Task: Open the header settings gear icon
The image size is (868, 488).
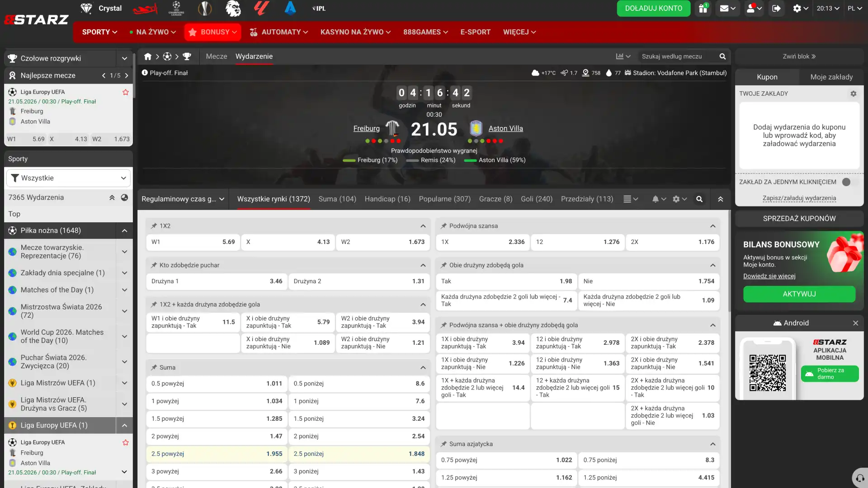Action: click(800, 9)
